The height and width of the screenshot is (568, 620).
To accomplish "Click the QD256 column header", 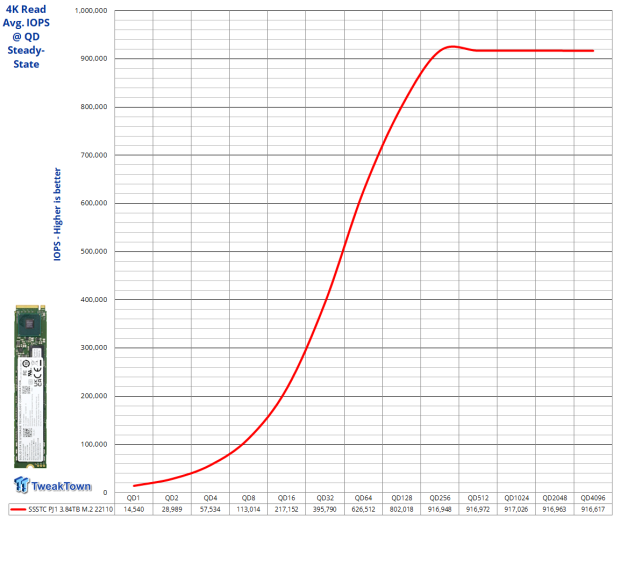I will (x=440, y=498).
